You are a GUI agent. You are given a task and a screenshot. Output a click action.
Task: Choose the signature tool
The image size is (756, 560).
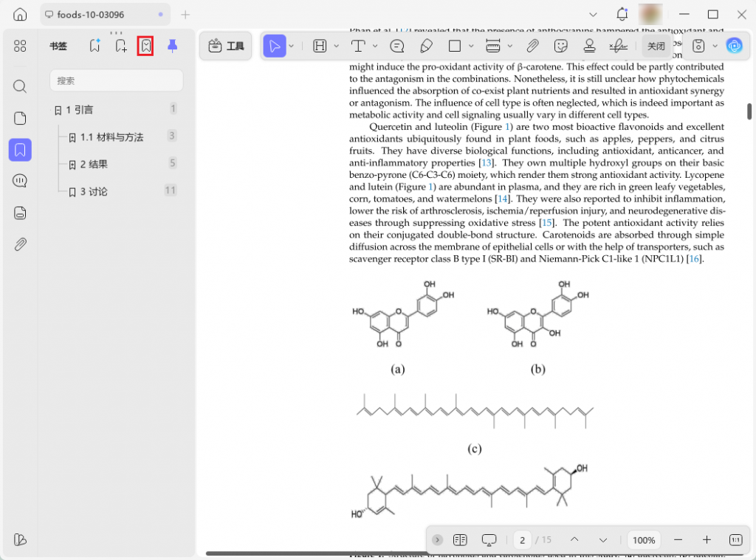pos(618,46)
